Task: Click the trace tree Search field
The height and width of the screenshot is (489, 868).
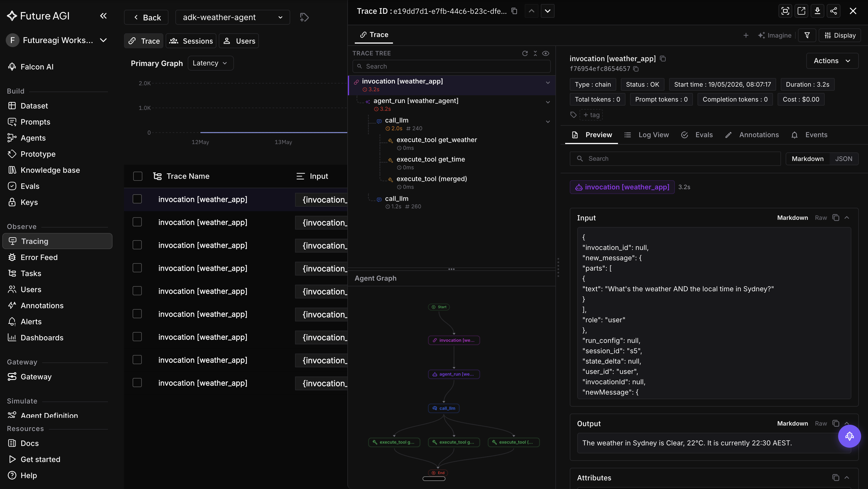Action: click(x=452, y=66)
